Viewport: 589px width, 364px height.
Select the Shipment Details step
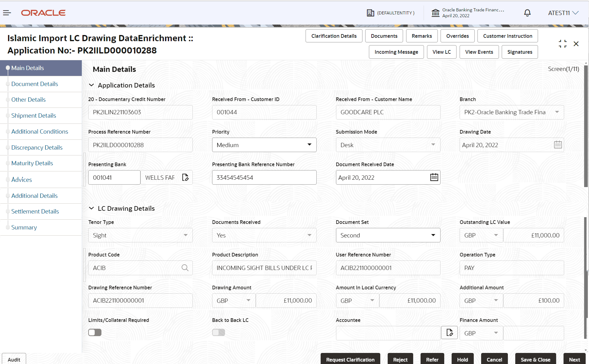34,115
